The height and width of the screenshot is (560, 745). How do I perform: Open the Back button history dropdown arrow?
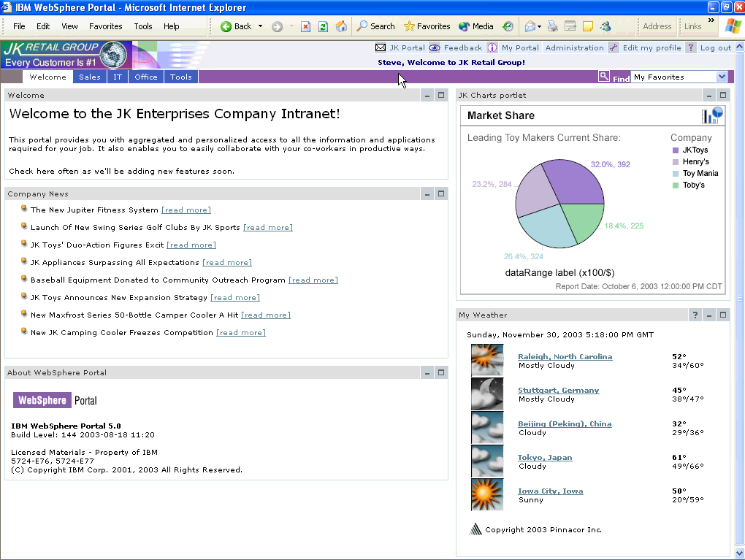[x=260, y=26]
